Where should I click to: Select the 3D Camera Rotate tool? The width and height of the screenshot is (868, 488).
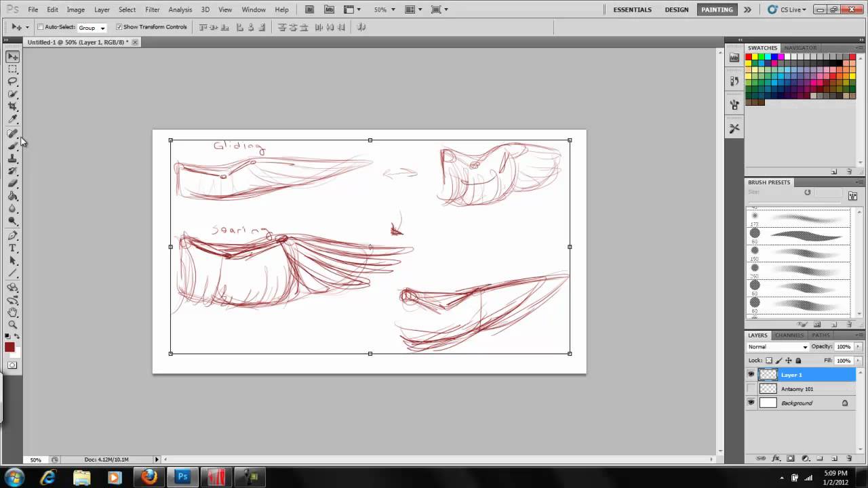(12, 300)
